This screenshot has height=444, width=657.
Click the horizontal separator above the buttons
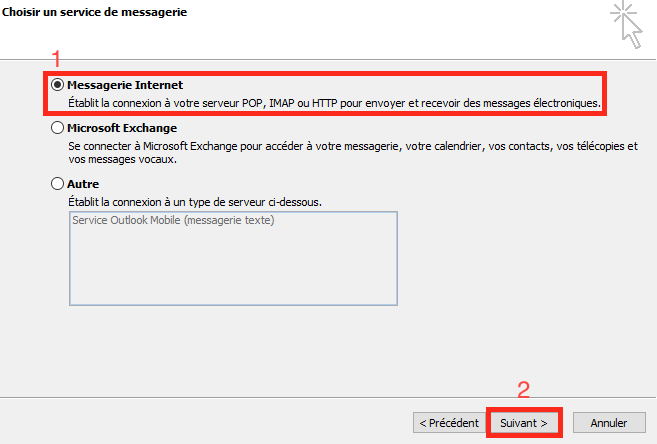[328, 397]
